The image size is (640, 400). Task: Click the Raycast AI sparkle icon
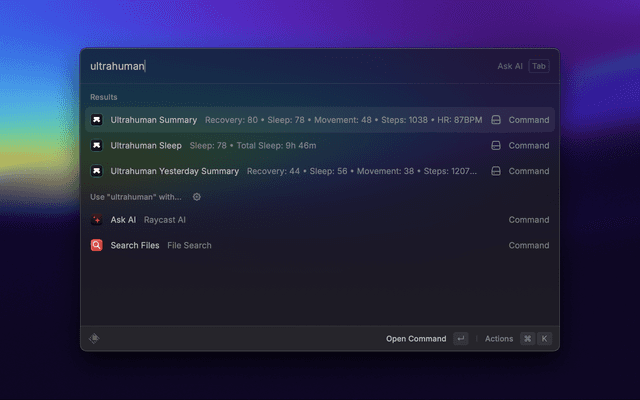coord(96,220)
